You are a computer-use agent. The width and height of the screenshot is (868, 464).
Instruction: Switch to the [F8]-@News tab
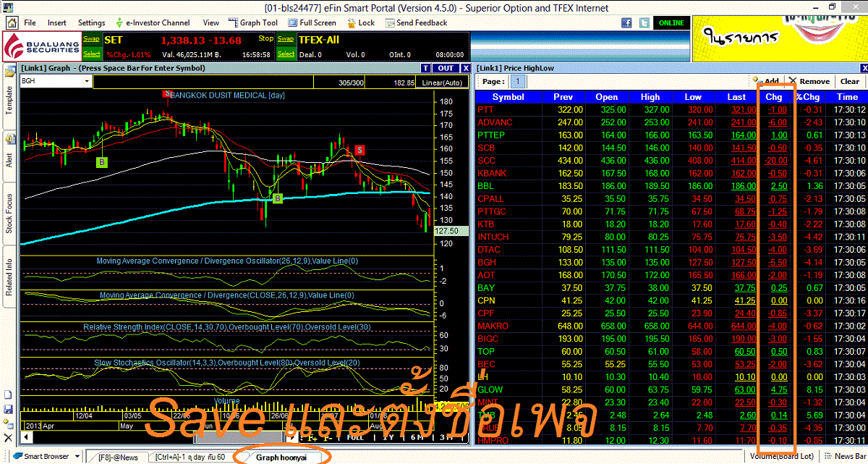[x=117, y=457]
